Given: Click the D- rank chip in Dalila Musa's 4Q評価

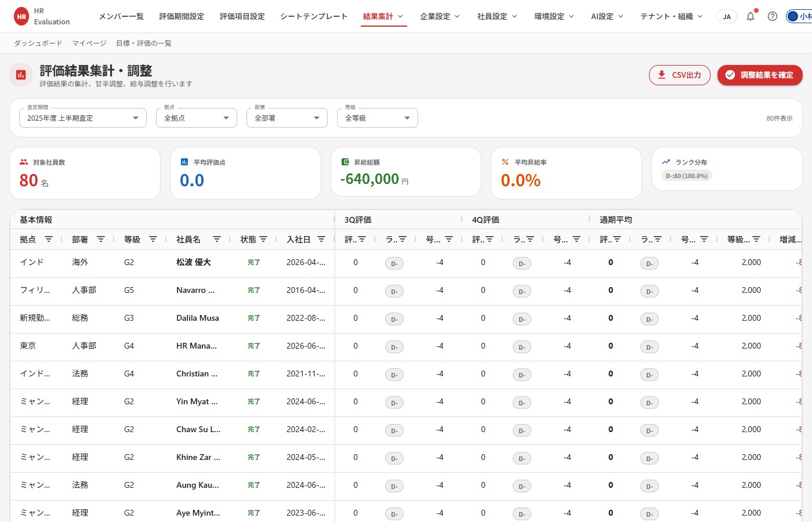Looking at the screenshot, I should (x=522, y=319).
